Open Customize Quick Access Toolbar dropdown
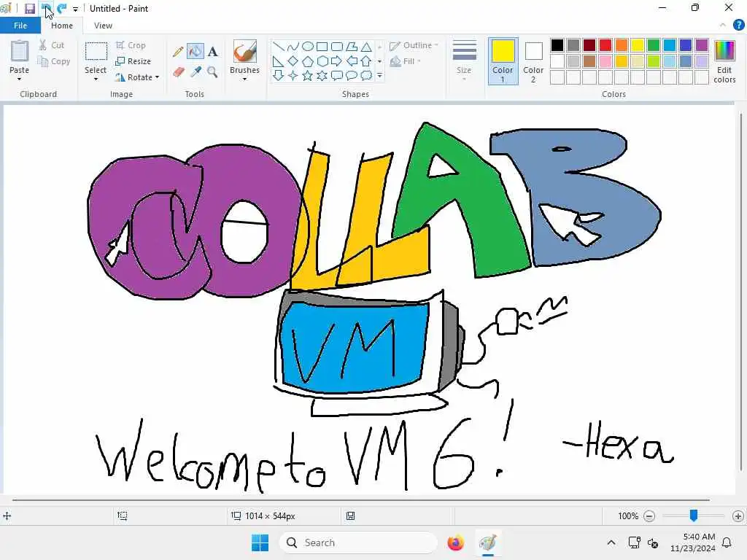The image size is (747, 560). pos(75,9)
